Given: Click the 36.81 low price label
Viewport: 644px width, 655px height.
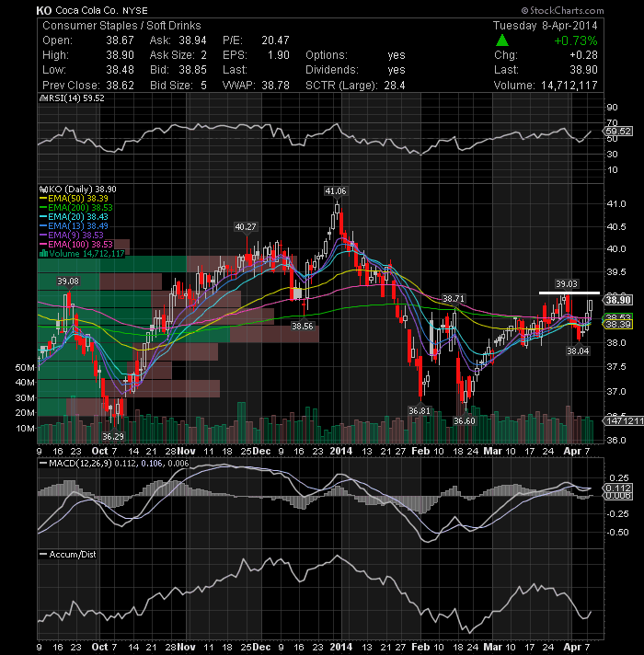Looking at the screenshot, I should point(419,410).
